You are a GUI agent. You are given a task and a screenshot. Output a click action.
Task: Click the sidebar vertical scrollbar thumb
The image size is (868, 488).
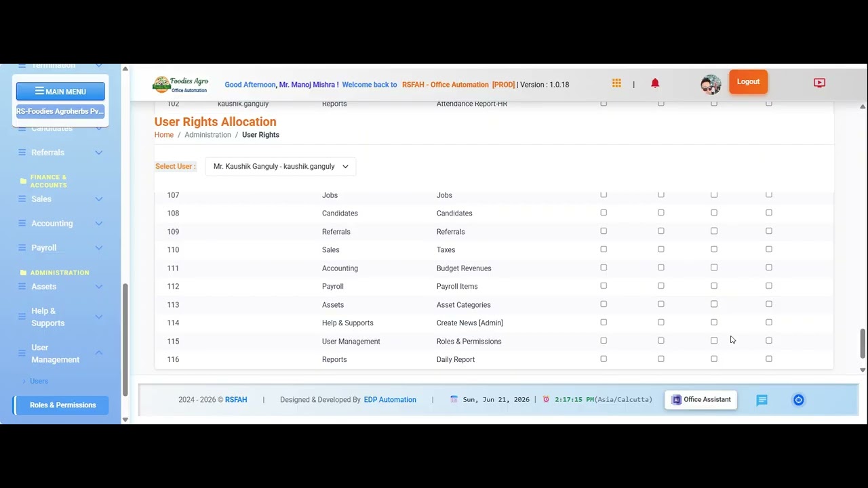coord(125,339)
